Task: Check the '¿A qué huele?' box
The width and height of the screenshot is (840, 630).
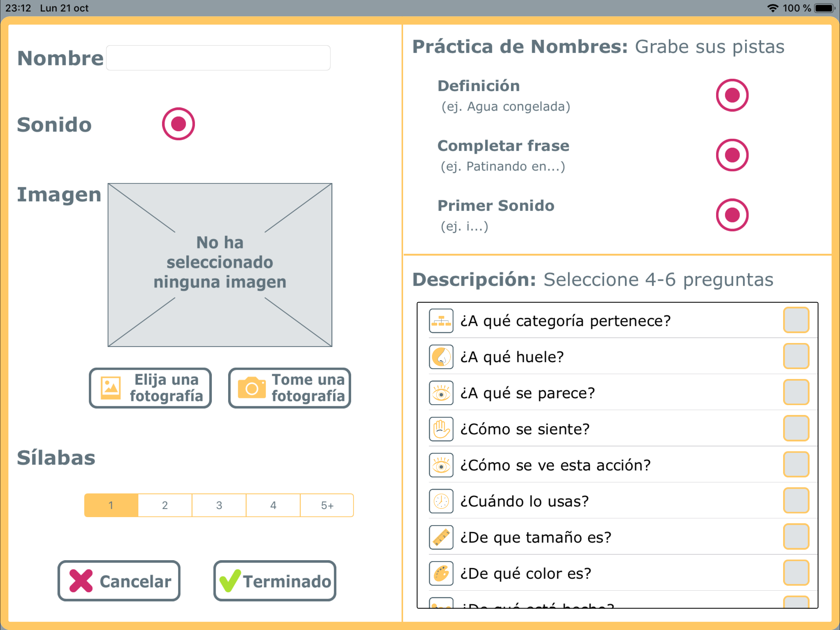Action: pos(796,356)
